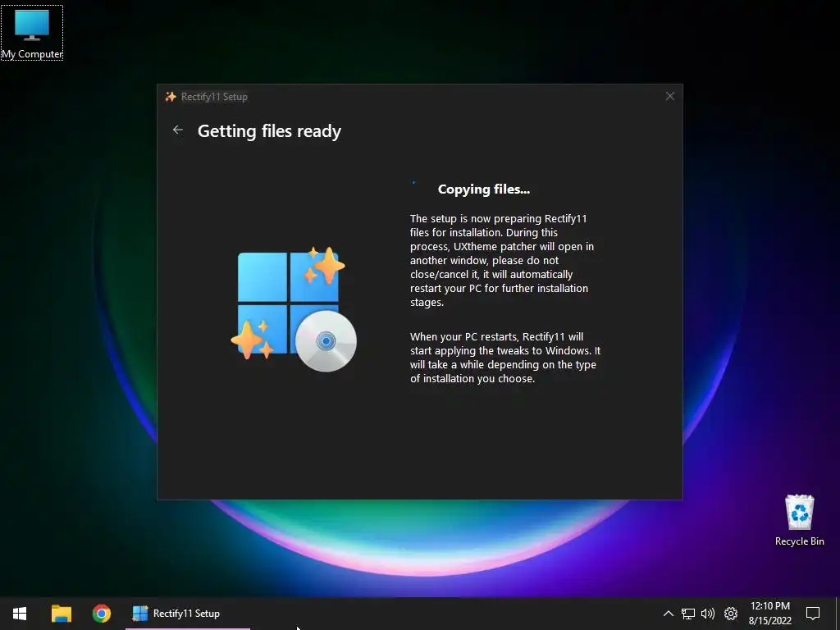Open the notification Action Center icon
The image size is (840, 630).
(813, 614)
